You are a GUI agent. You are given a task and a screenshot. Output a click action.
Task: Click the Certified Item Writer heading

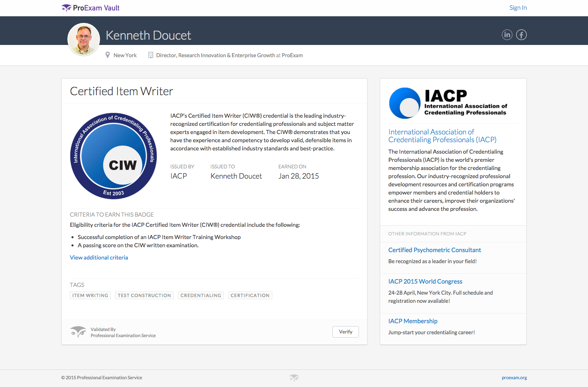[x=122, y=91]
